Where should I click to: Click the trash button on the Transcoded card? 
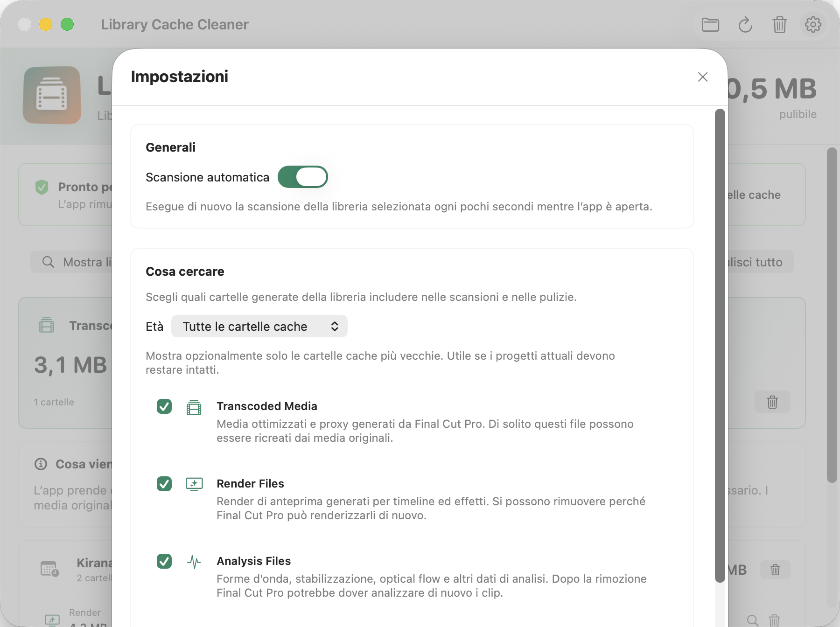[x=772, y=402]
